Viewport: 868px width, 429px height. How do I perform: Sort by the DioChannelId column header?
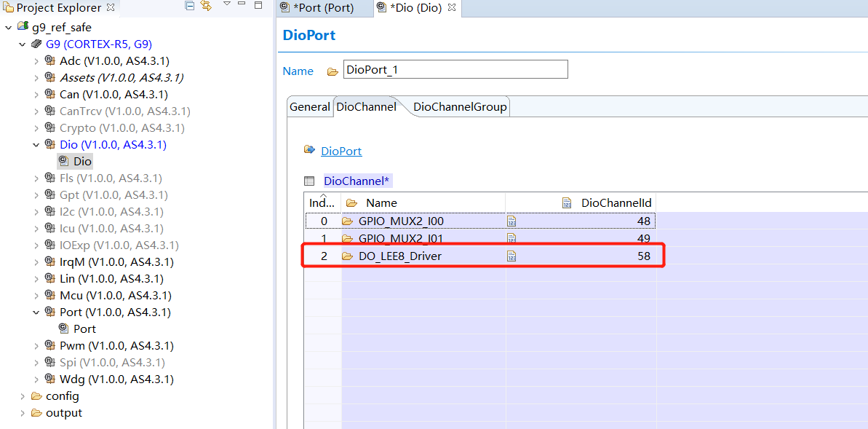click(x=581, y=203)
